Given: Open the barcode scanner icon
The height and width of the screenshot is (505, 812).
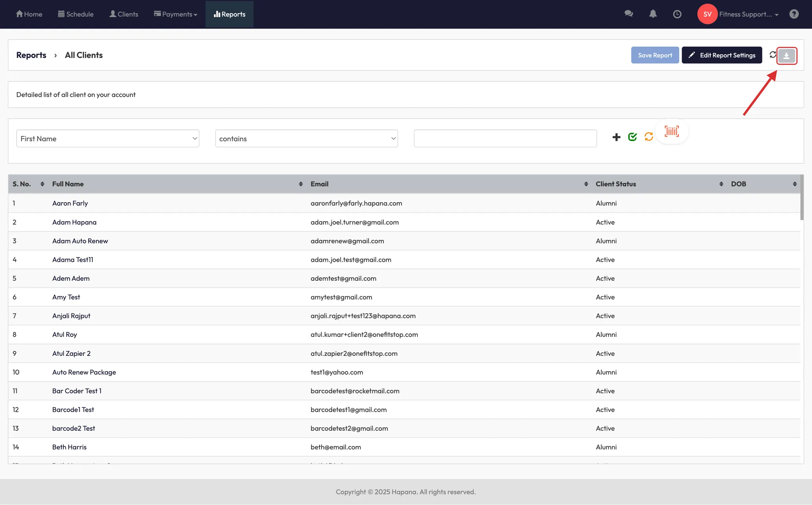Looking at the screenshot, I should 672,131.
